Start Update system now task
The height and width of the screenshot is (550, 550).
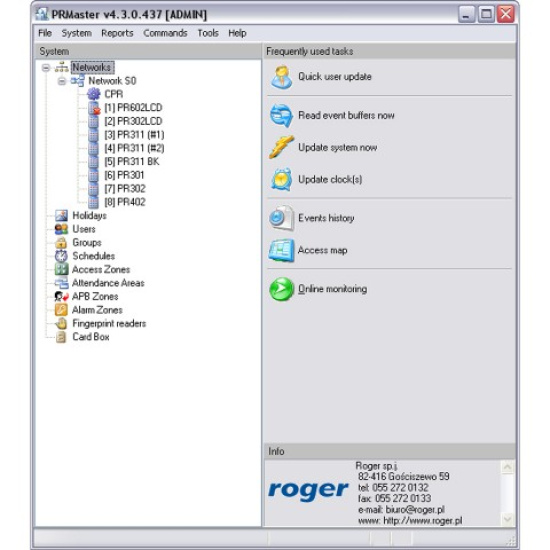[337, 147]
